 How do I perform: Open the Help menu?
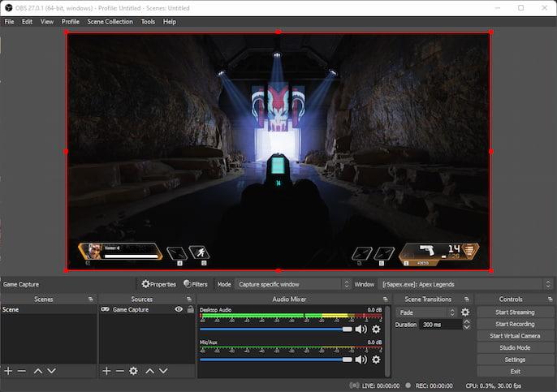tap(170, 22)
